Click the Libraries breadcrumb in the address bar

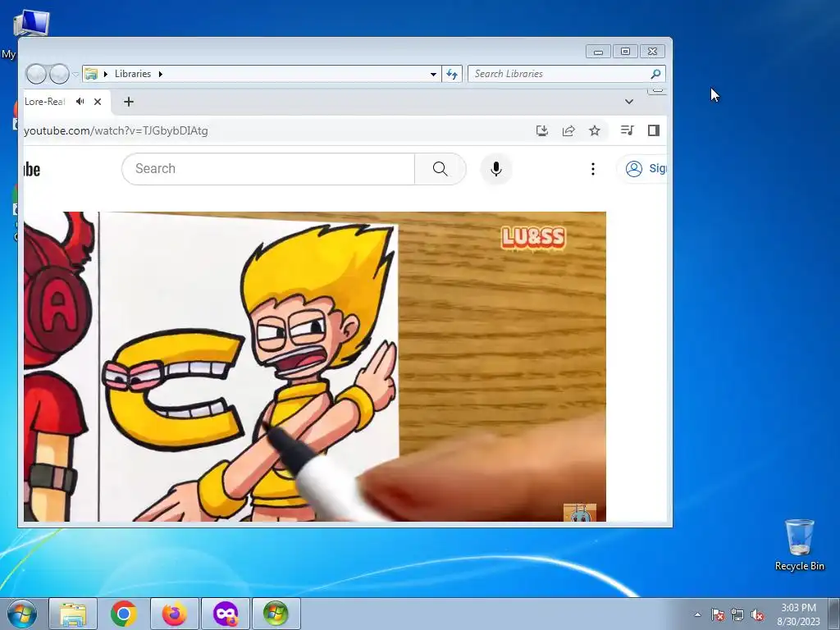[133, 74]
